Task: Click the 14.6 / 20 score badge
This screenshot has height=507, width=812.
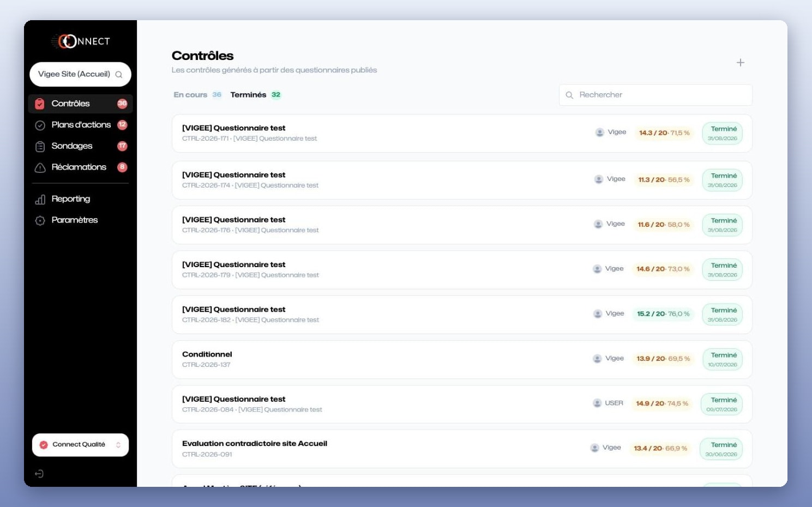Action: point(663,269)
